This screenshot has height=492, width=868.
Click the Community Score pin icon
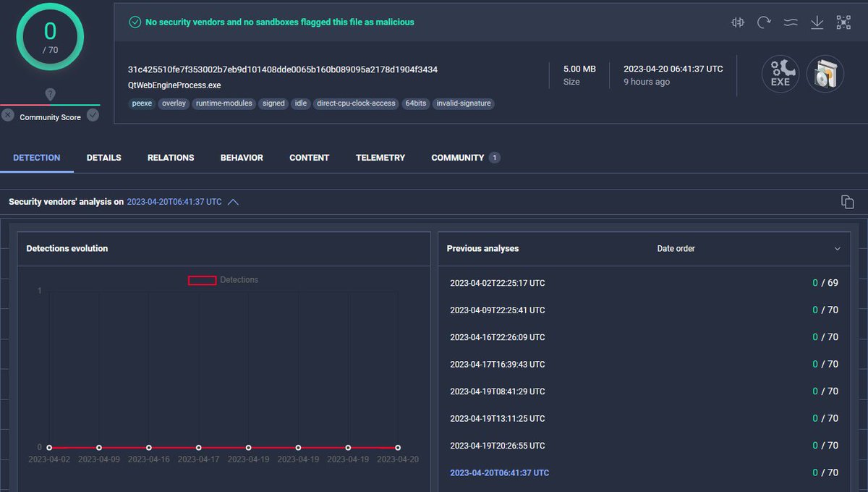point(50,95)
